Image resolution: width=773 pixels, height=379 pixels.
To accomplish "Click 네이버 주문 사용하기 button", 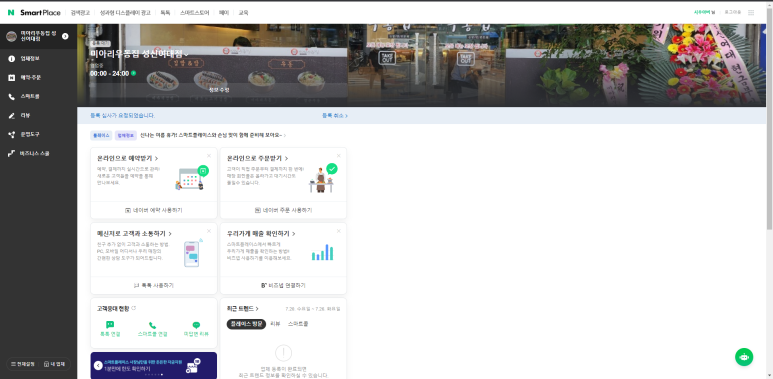I will pos(283,210).
